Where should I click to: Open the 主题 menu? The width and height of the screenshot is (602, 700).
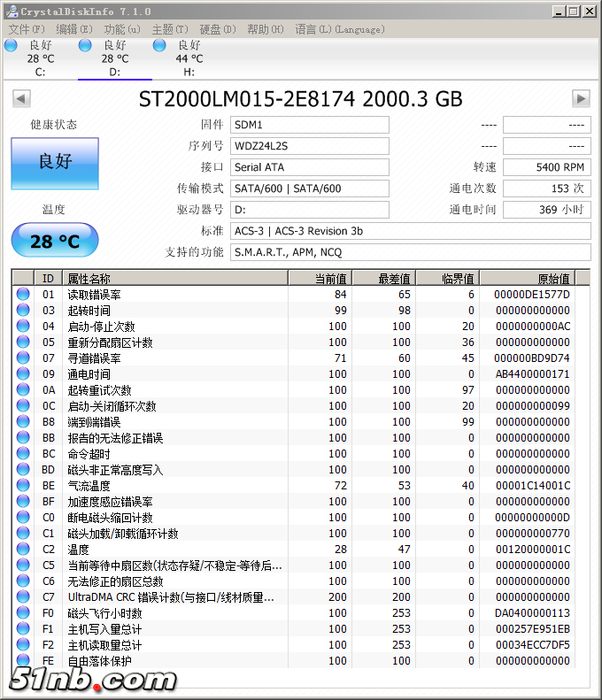pos(169,29)
